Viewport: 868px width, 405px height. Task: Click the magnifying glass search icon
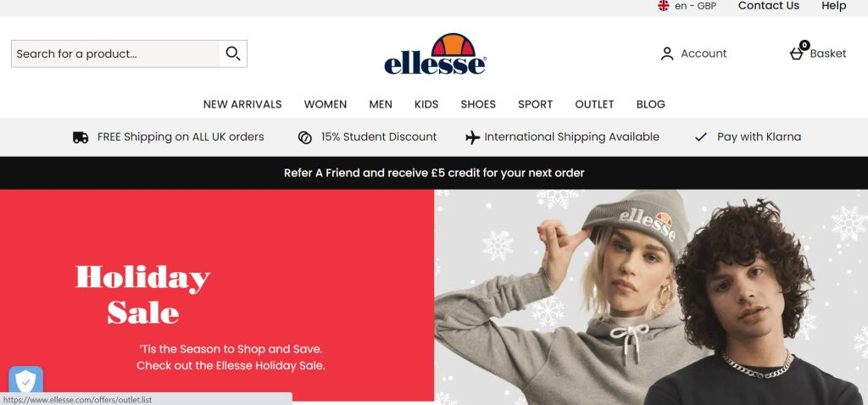(233, 53)
